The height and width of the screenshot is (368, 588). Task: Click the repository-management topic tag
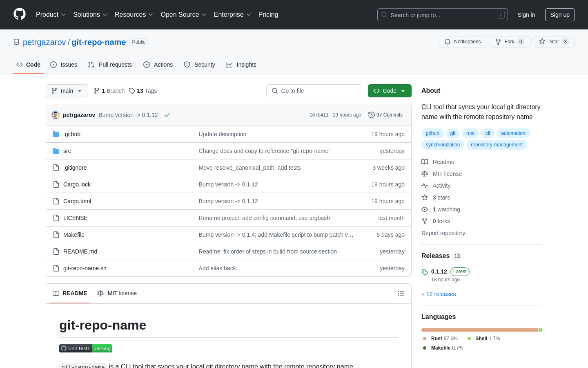(497, 145)
